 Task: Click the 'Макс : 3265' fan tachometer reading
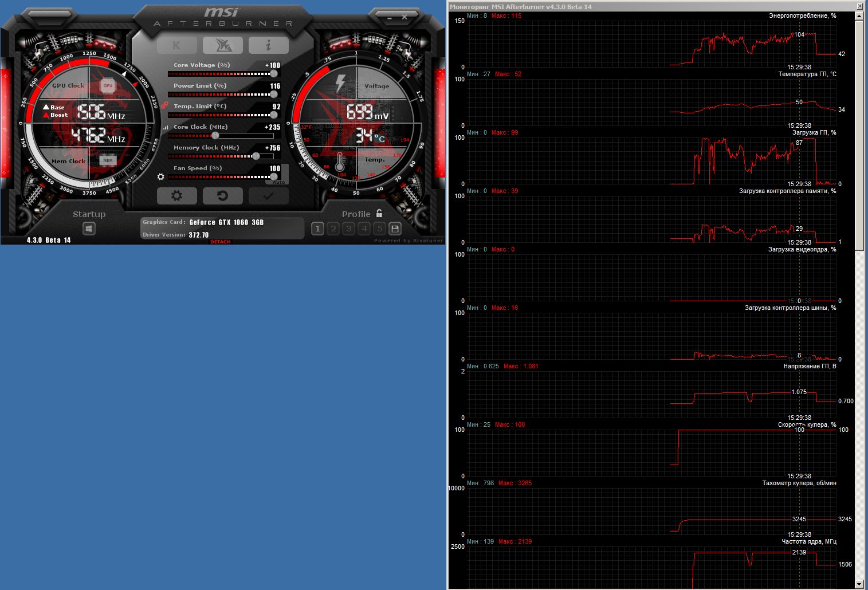tap(515, 483)
